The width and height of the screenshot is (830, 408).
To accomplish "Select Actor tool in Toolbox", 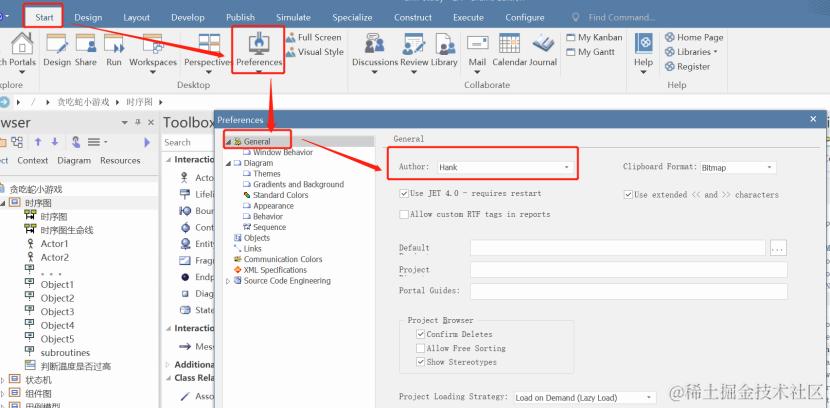I will pos(198,177).
